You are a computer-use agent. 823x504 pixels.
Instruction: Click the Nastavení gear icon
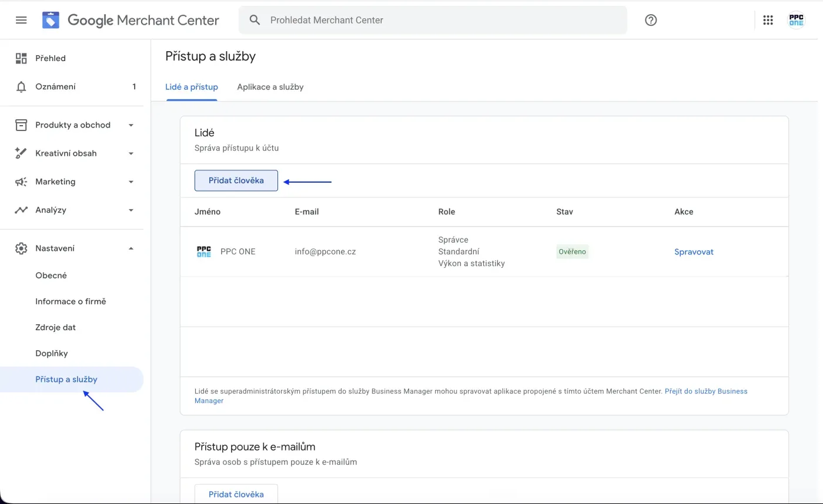pos(21,248)
